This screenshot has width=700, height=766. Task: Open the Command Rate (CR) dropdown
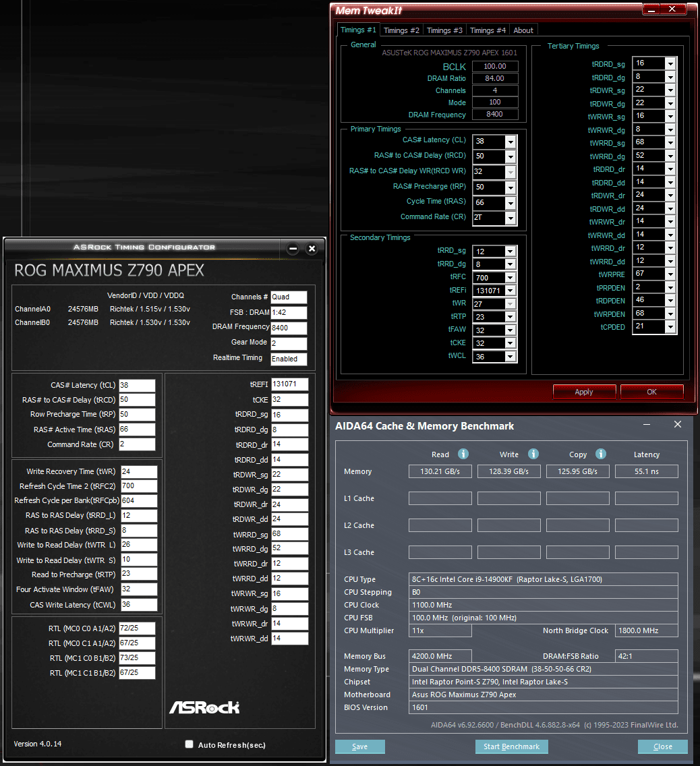pyautogui.click(x=511, y=218)
